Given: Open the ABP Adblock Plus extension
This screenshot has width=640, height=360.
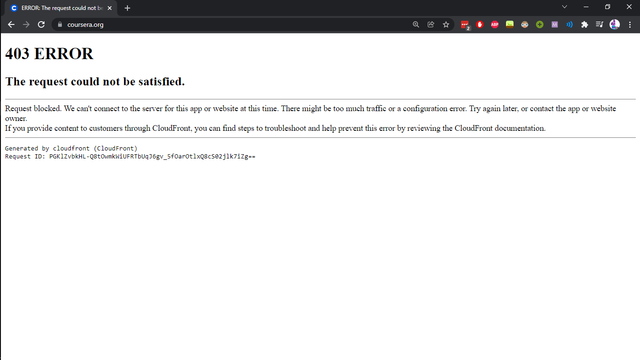Looking at the screenshot, I should [x=495, y=24].
